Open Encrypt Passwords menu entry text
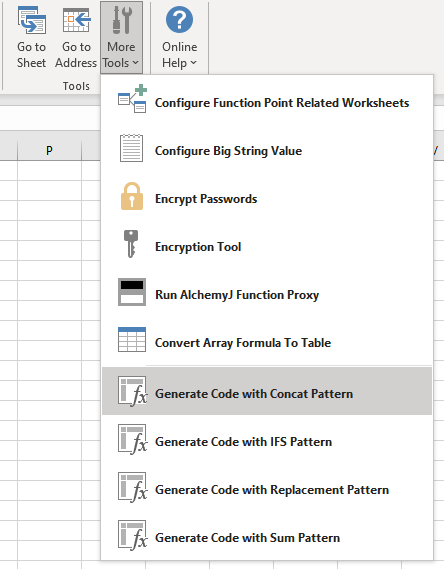This screenshot has width=444, height=569. pyautogui.click(x=206, y=199)
